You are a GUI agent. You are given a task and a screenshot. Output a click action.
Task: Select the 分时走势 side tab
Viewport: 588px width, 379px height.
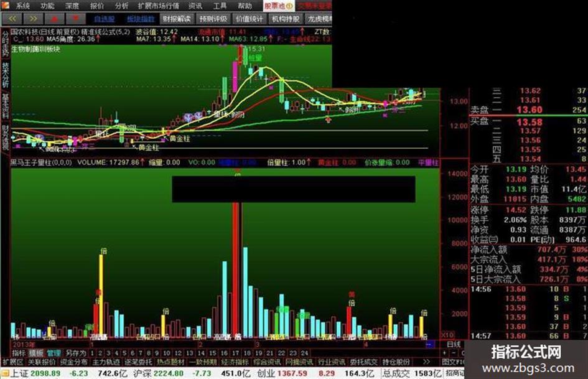click(x=5, y=43)
